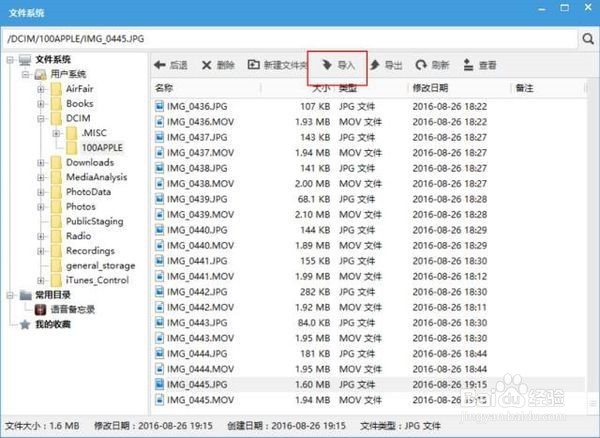600x438 pixels.
Task: Select the Photos folder
Action: click(81, 207)
